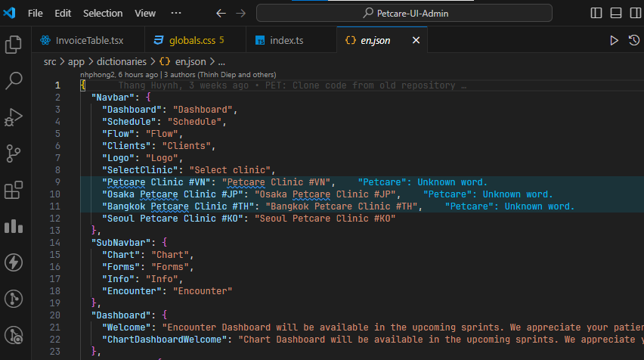Click the "ChartDashboardWelcome" key

[x=164, y=340]
